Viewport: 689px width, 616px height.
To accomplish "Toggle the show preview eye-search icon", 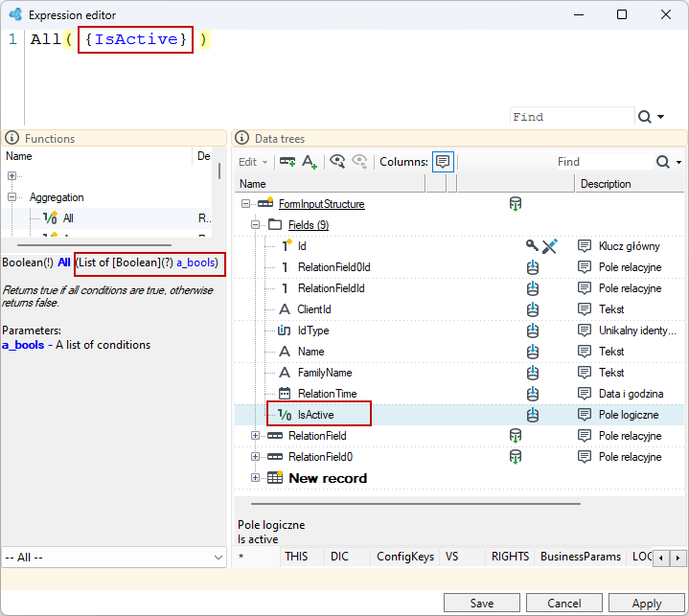I will pos(337,162).
